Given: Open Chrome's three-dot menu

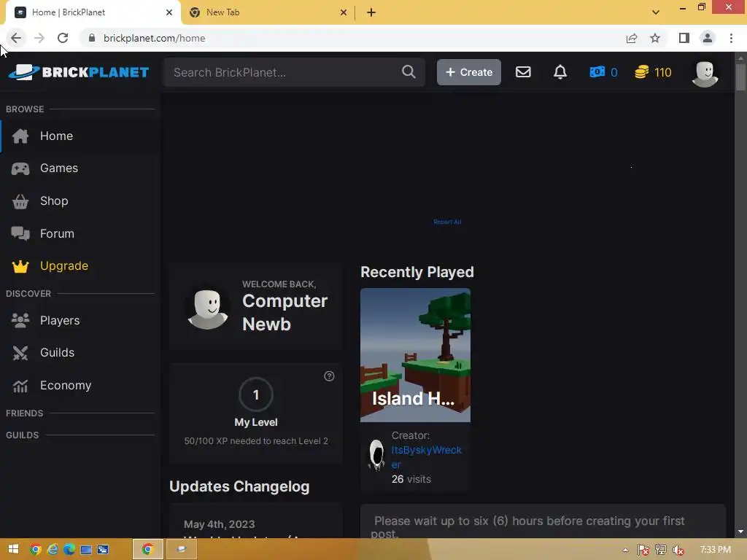Looking at the screenshot, I should point(731,38).
